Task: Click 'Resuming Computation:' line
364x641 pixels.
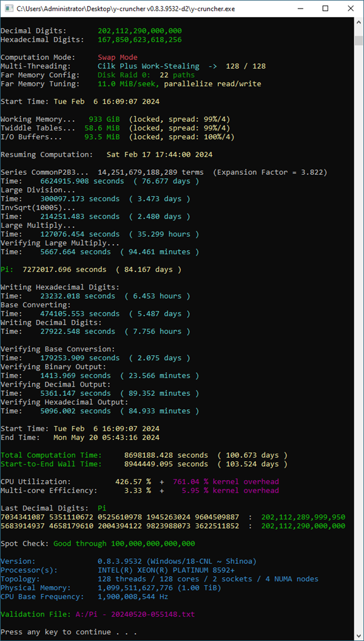Action: (106, 155)
